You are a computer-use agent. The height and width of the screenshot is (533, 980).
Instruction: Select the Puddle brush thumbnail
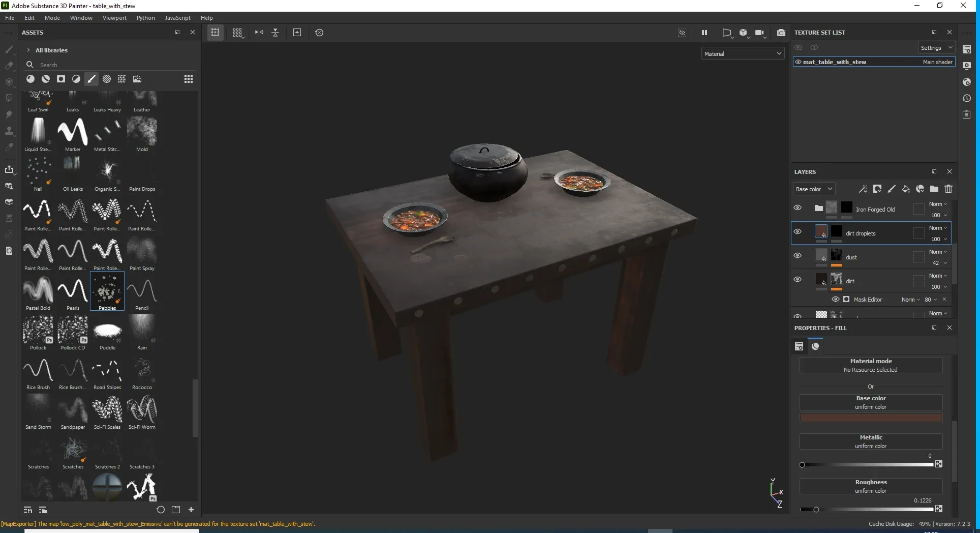point(107,331)
